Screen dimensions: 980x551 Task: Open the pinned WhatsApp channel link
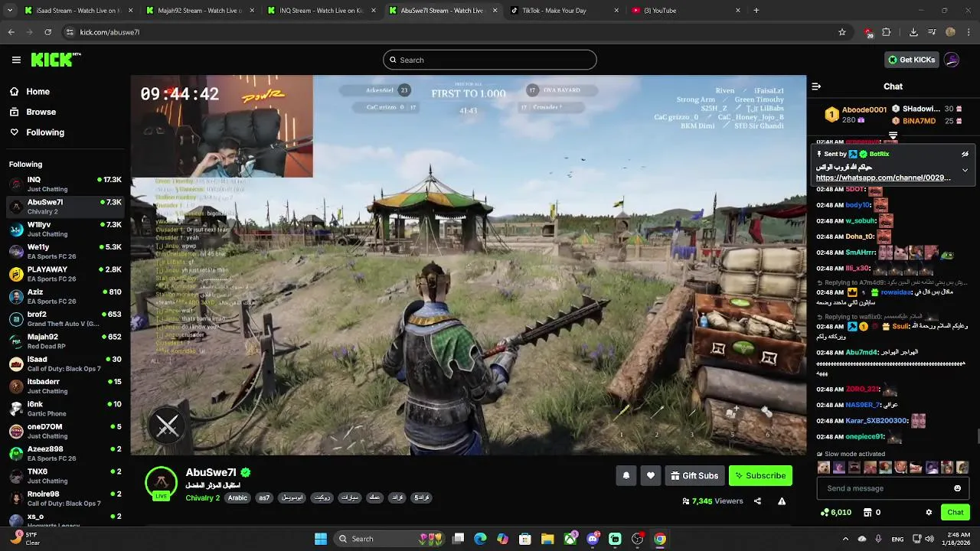(883, 178)
